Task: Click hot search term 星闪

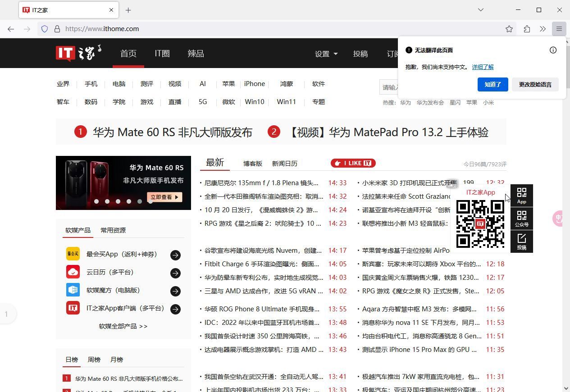Action: coord(455,103)
